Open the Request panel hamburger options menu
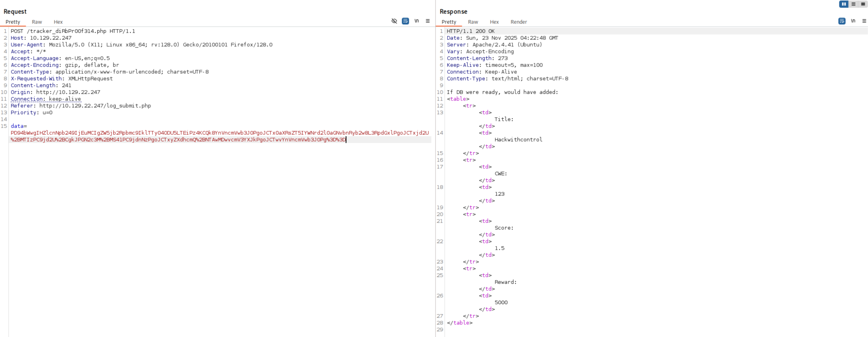 [428, 21]
